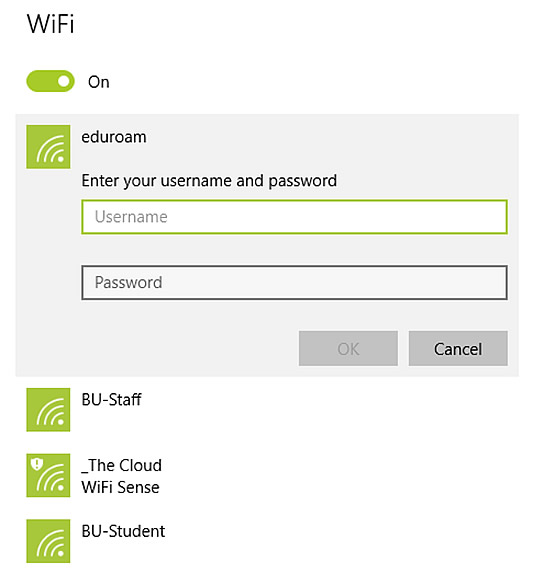Click the BU-Staff WiFi signal icon
The width and height of the screenshot is (544, 585).
48,410
